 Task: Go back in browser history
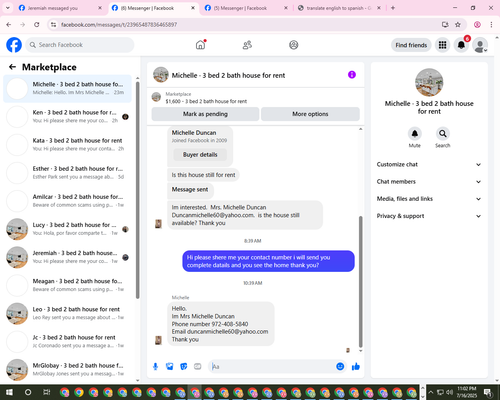point(9,24)
